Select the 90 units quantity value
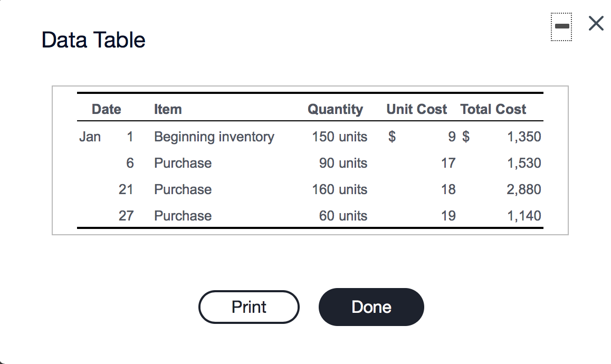 tap(343, 163)
